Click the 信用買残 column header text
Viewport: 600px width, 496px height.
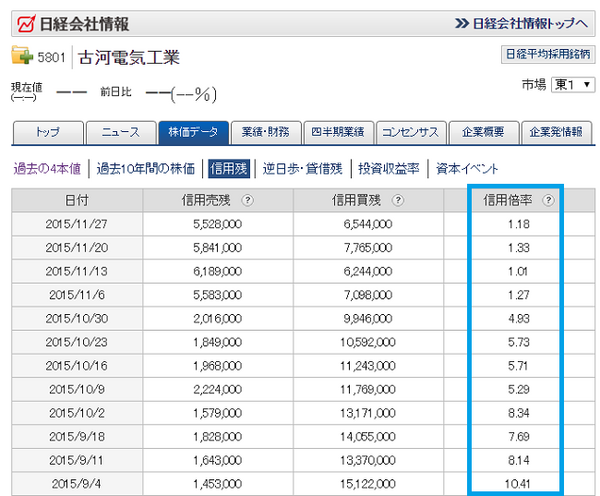pyautogui.click(x=356, y=200)
